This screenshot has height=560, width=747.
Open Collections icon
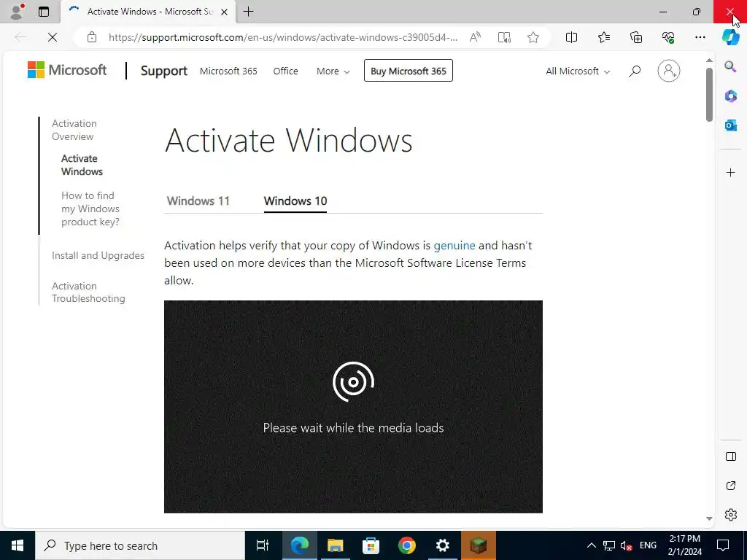pyautogui.click(x=636, y=37)
